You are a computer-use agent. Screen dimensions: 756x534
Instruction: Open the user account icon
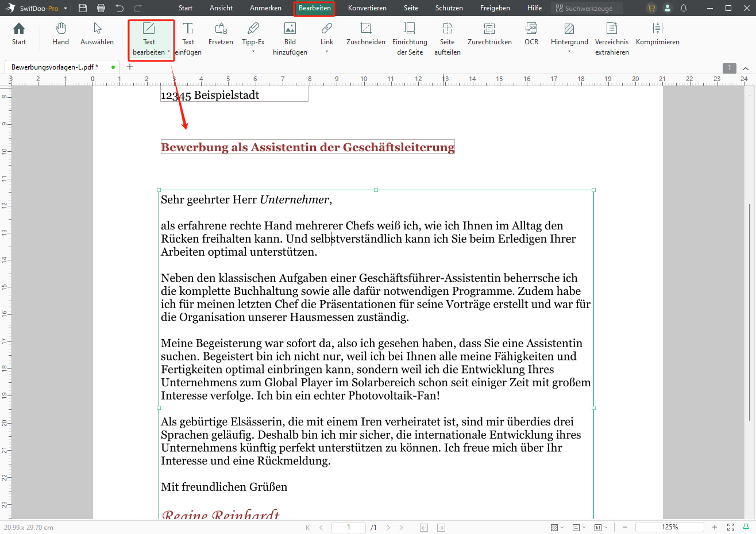click(668, 8)
